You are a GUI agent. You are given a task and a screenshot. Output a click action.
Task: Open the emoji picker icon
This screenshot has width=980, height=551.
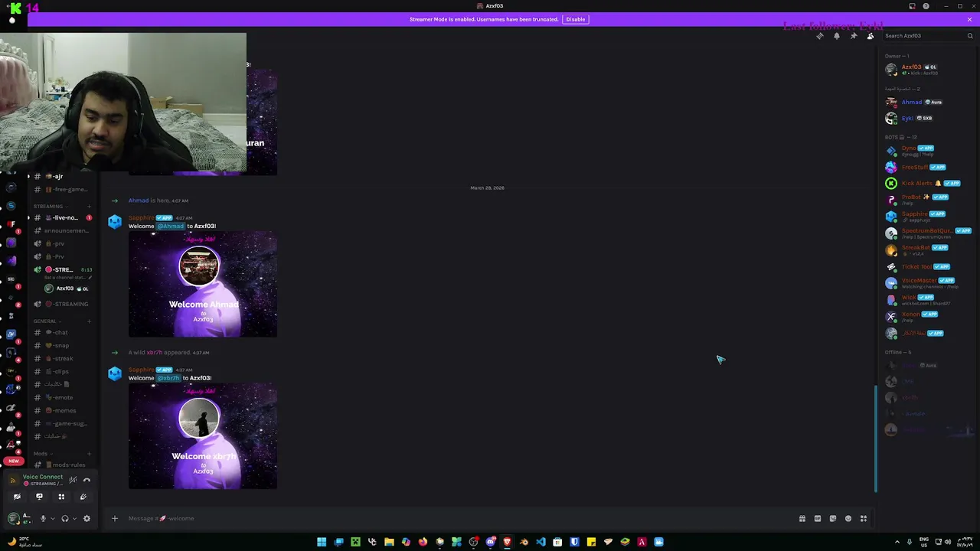click(x=848, y=519)
